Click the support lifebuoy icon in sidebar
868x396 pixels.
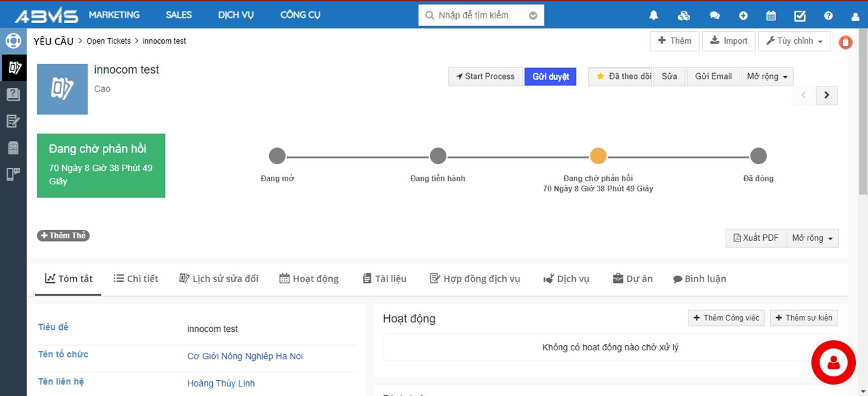pos(13,41)
